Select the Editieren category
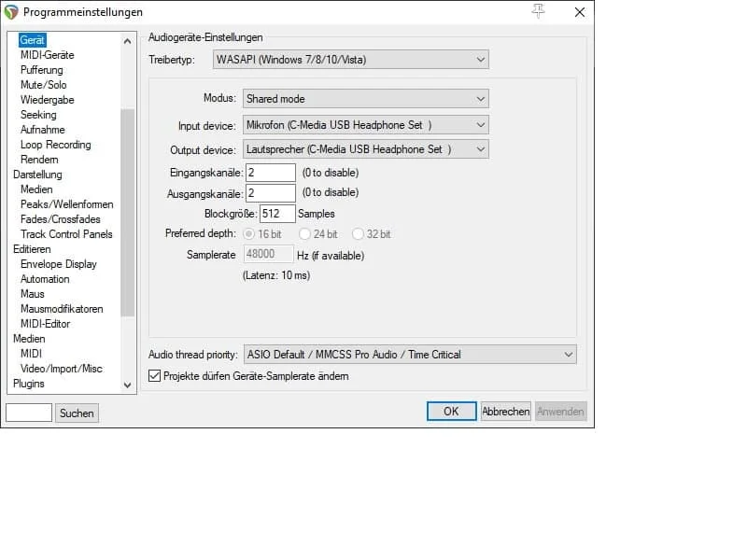This screenshot has width=747, height=560. click(x=32, y=249)
